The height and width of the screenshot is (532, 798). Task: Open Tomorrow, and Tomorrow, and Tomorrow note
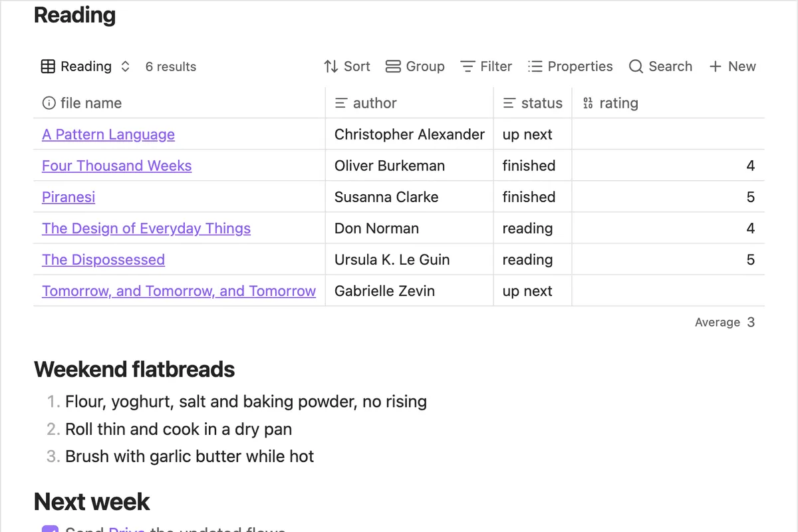pos(179,291)
